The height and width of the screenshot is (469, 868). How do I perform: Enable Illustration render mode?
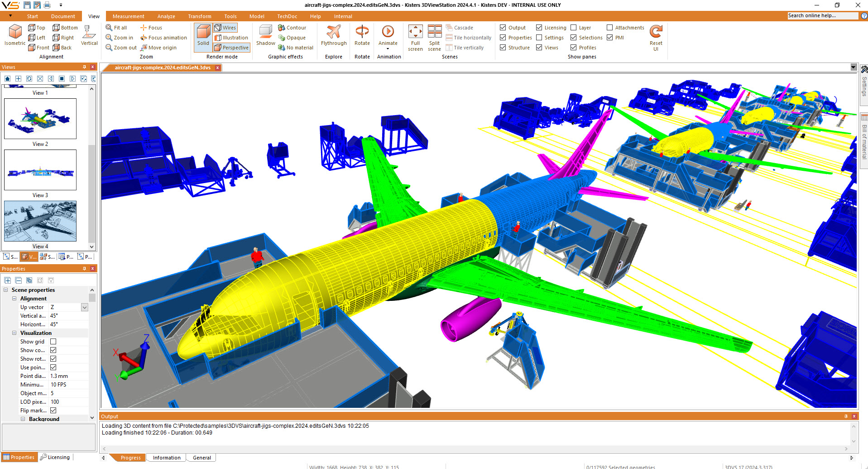click(231, 38)
